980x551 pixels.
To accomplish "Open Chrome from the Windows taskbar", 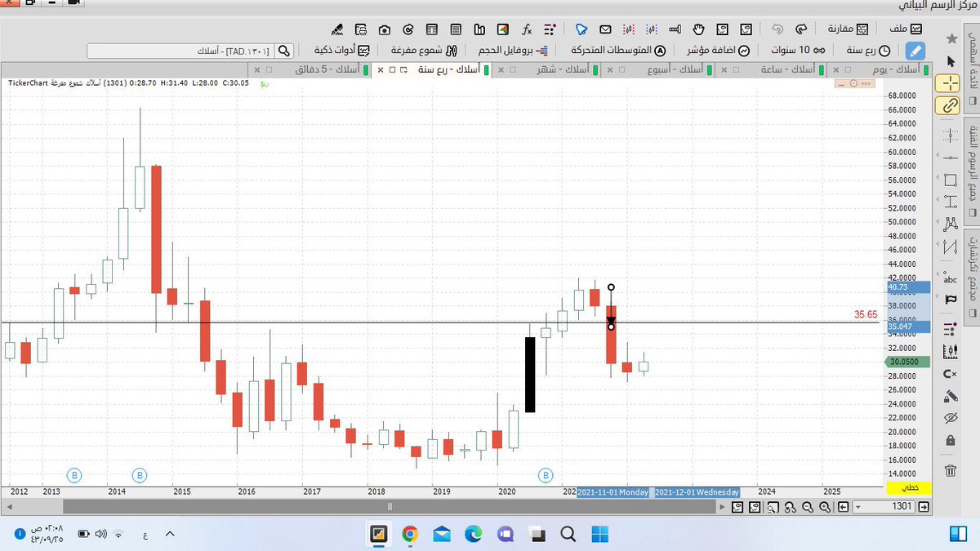I will [x=410, y=534].
